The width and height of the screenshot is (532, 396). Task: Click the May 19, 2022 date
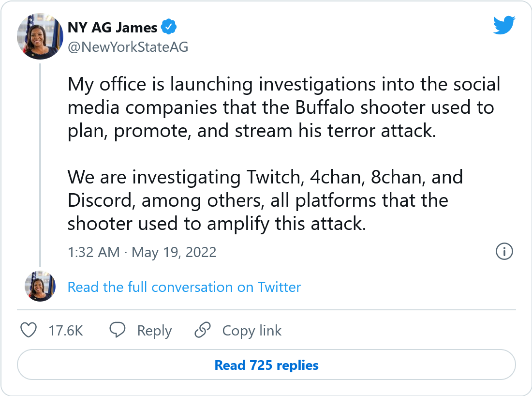[174, 252]
